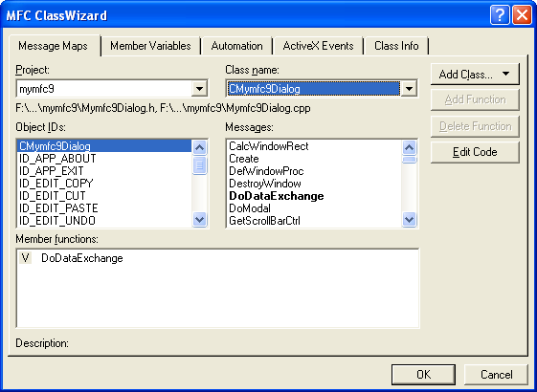537x392 pixels.
Task: Select Create in Messages list
Action: (314, 159)
